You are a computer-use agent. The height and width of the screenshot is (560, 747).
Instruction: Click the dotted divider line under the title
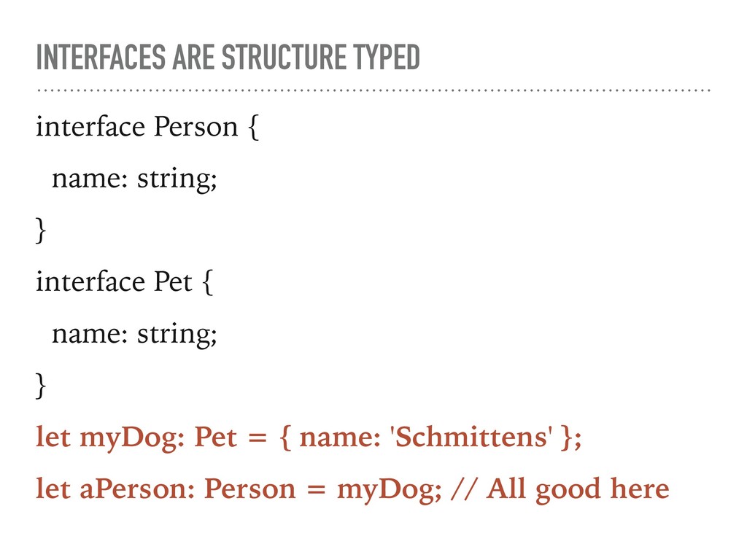(373, 90)
